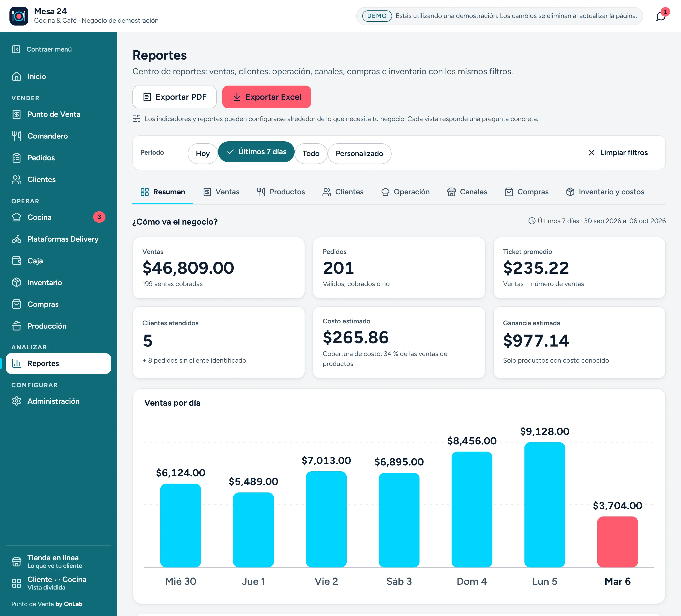Select the Todo period filter
This screenshot has width=681, height=616.
click(x=311, y=154)
